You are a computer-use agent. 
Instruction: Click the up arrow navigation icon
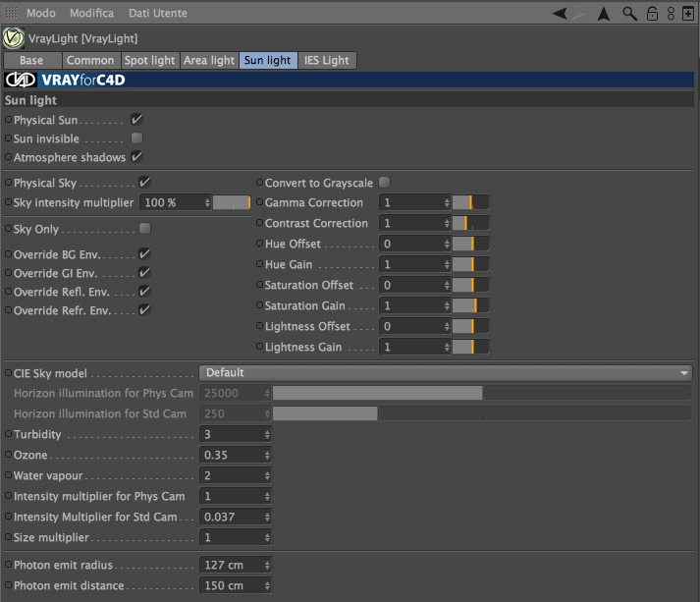tap(604, 14)
